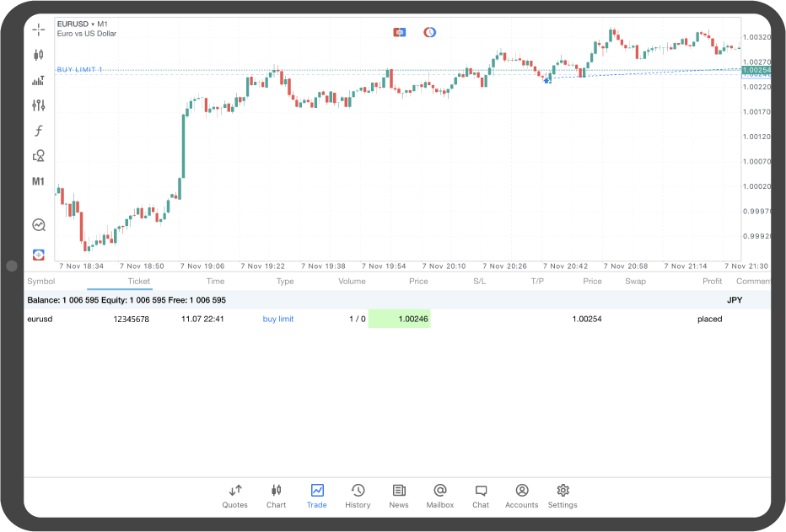Sort by the T/P column header
The image size is (786, 532).
tap(537, 282)
